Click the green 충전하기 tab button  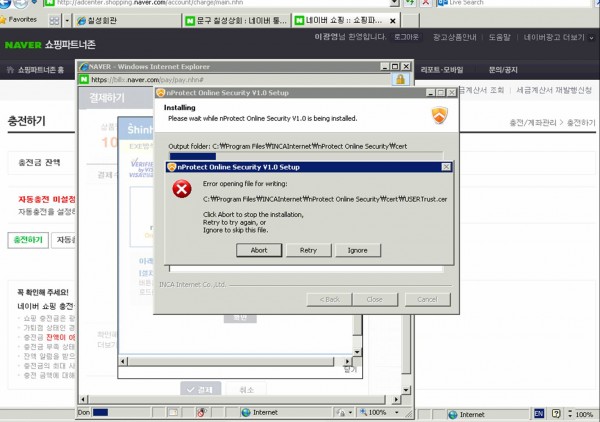click(x=27, y=240)
